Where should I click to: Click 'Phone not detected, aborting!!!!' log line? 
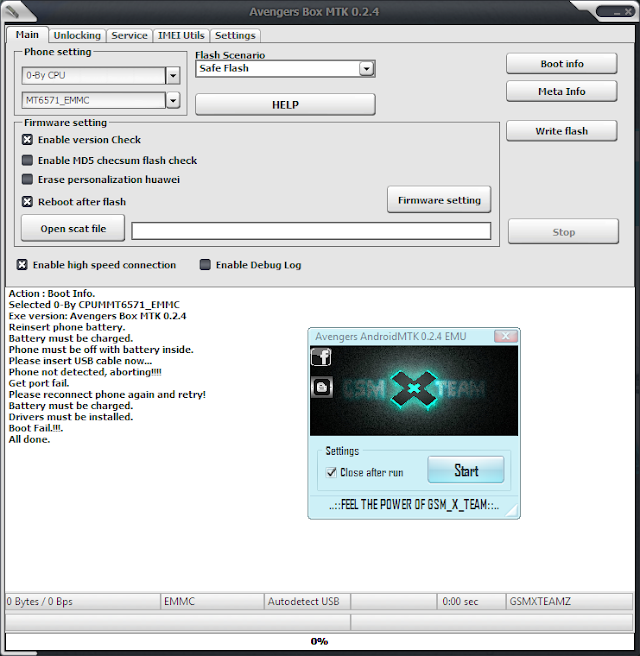click(x=85, y=372)
